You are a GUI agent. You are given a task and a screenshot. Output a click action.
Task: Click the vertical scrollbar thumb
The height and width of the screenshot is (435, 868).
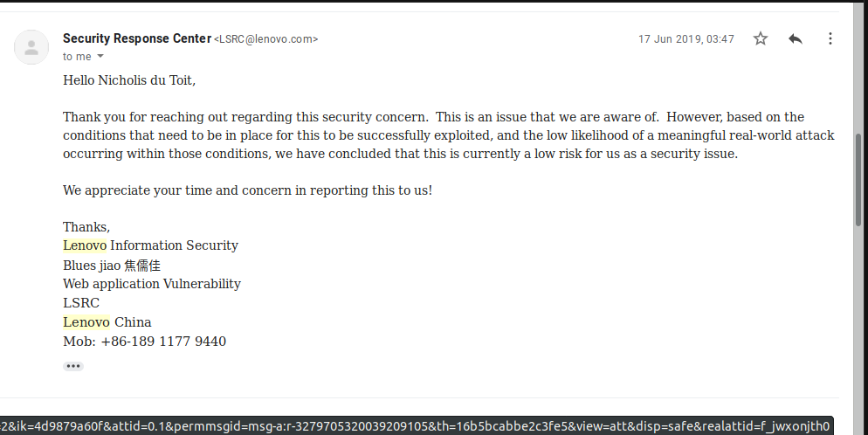[859, 180]
